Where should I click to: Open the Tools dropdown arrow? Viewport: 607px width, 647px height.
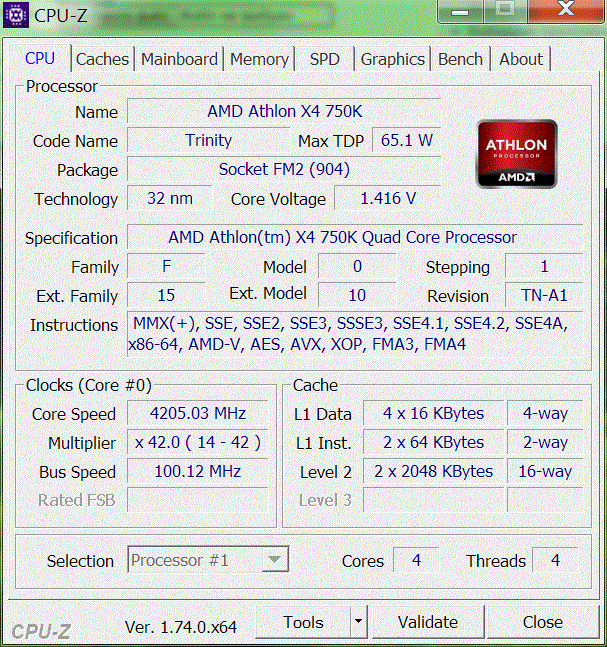359,621
